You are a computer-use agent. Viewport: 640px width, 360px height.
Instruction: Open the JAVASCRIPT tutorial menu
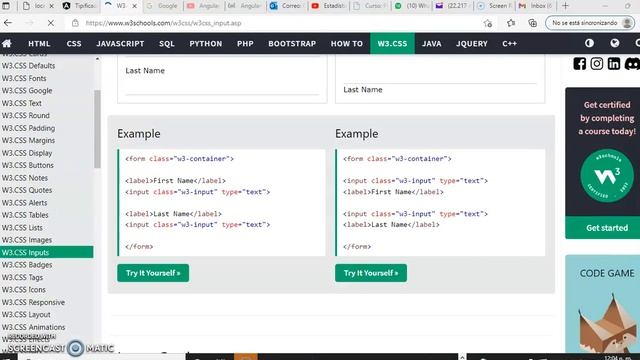click(x=120, y=43)
